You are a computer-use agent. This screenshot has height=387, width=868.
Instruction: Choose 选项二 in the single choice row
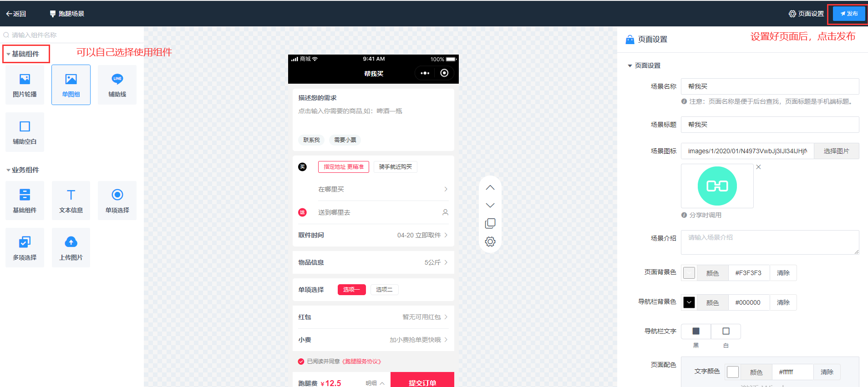[x=384, y=290]
